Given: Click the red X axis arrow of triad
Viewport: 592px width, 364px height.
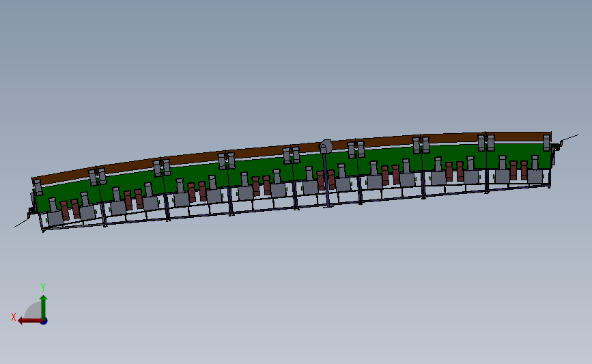Looking at the screenshot, I should 30,321.
